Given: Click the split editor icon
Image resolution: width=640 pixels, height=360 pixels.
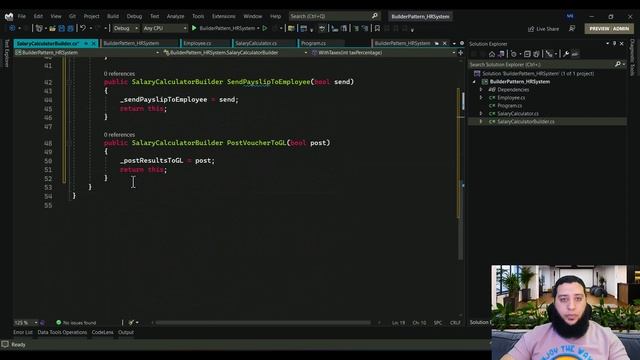Looking at the screenshot, I should (x=460, y=53).
